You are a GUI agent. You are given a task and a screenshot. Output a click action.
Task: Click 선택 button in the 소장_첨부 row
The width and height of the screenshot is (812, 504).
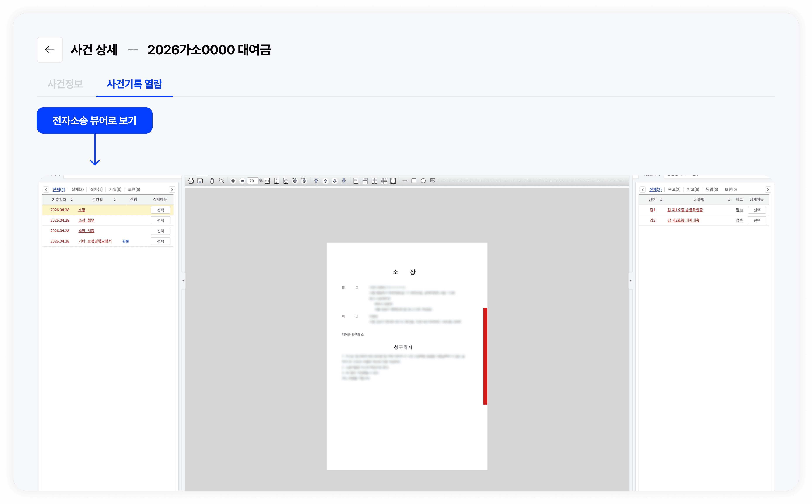160,220
